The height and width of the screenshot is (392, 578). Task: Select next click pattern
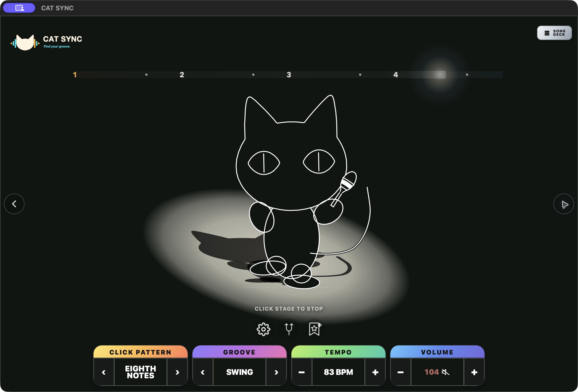pos(177,372)
